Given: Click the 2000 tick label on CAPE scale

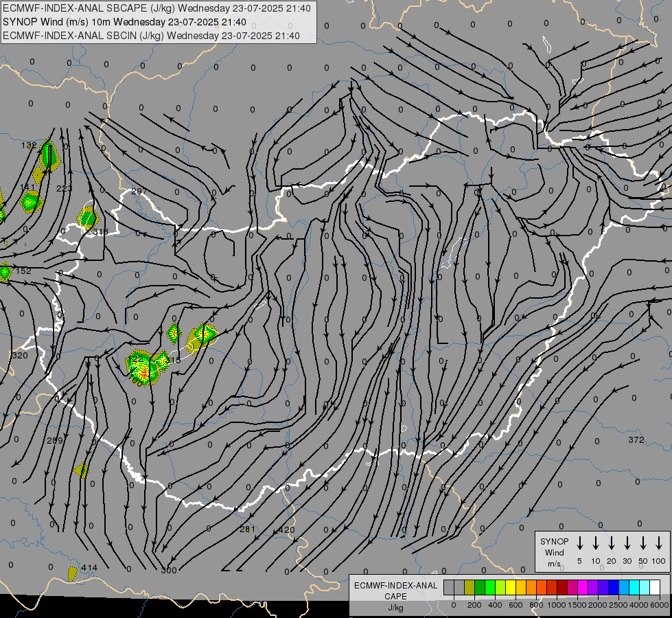Looking at the screenshot, I should [x=598, y=605].
